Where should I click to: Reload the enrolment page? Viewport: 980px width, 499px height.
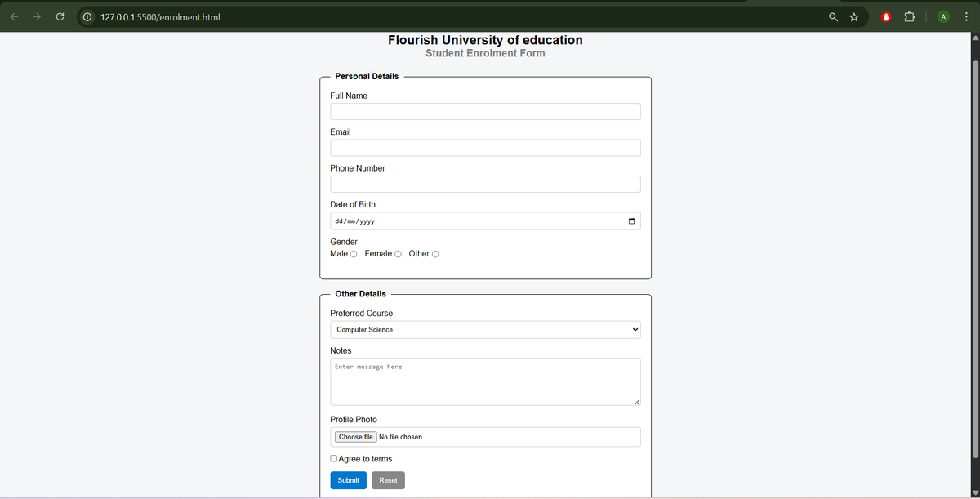click(x=60, y=16)
